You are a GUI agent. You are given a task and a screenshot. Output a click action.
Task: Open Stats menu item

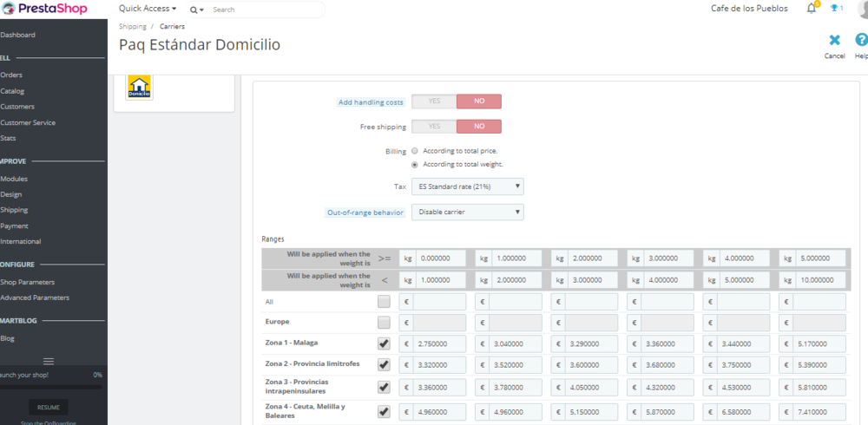[x=9, y=138]
